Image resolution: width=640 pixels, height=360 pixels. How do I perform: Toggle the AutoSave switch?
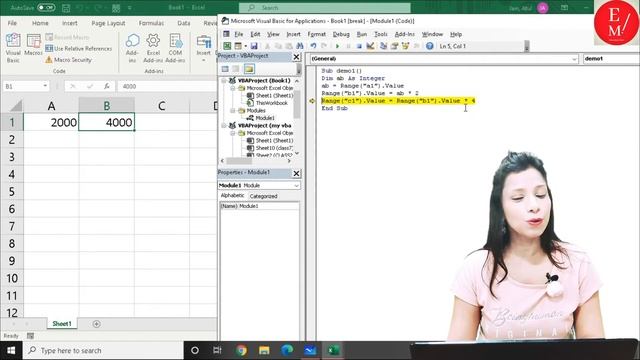(46, 7)
